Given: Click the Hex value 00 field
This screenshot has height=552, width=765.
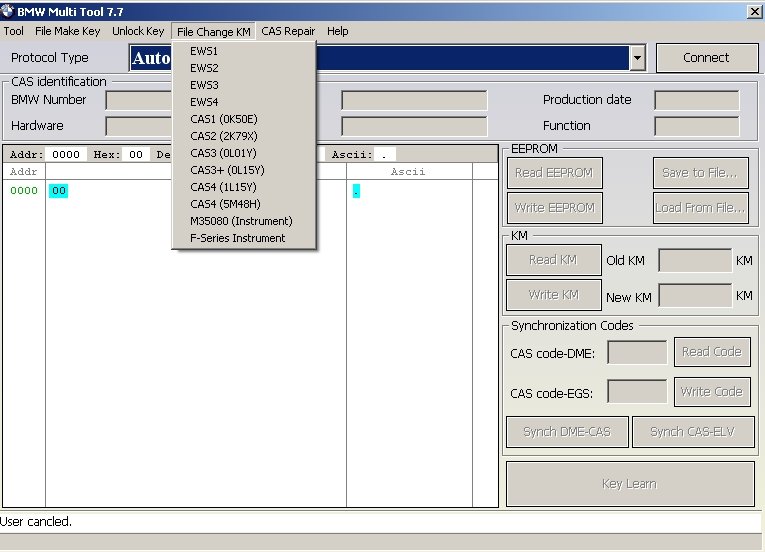Looking at the screenshot, I should click(136, 155).
